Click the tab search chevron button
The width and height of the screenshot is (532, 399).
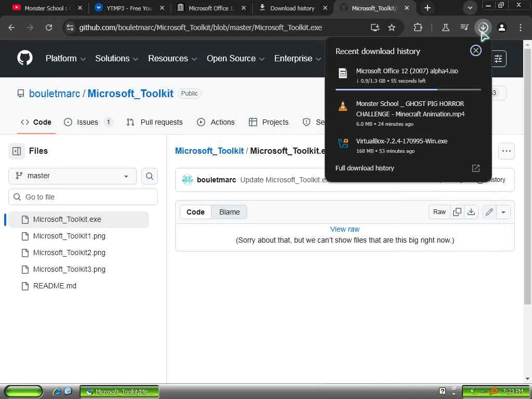[470, 8]
